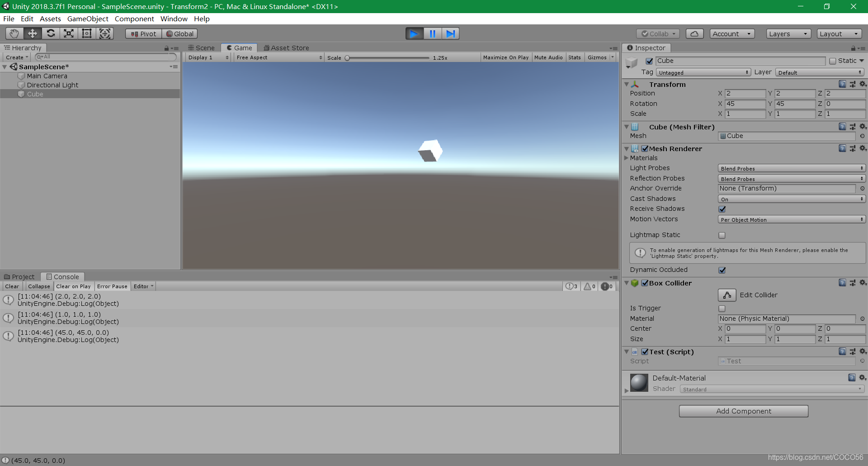This screenshot has width=868, height=466.
Task: Toggle Mute Audio in Game view
Action: point(548,57)
